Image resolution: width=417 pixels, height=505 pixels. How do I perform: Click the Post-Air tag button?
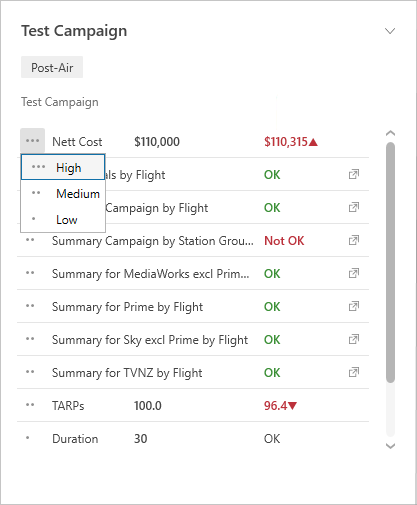(52, 67)
